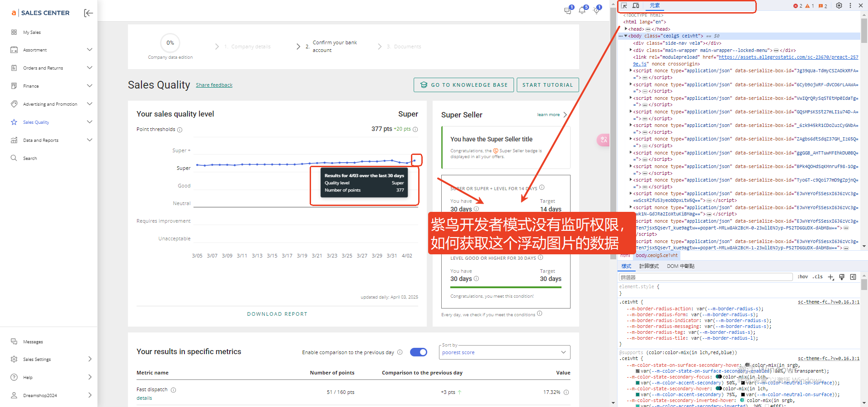The height and width of the screenshot is (407, 868).
Task: Click neutral-on-surface black swatch in hover rule
Action: tap(743, 394)
